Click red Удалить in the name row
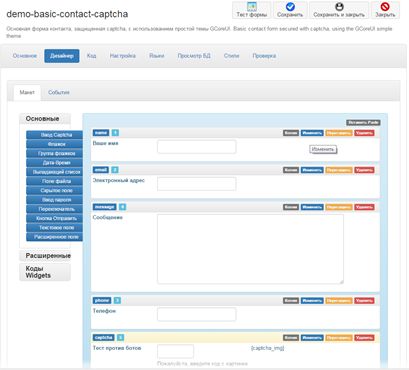Screen dimensions: 409x370 [364, 133]
